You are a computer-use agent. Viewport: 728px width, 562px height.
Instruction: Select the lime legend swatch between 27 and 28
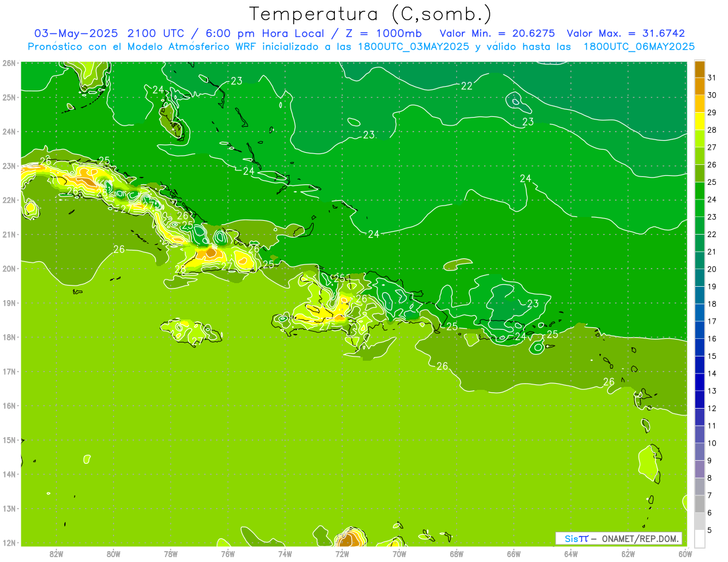pyautogui.click(x=699, y=139)
